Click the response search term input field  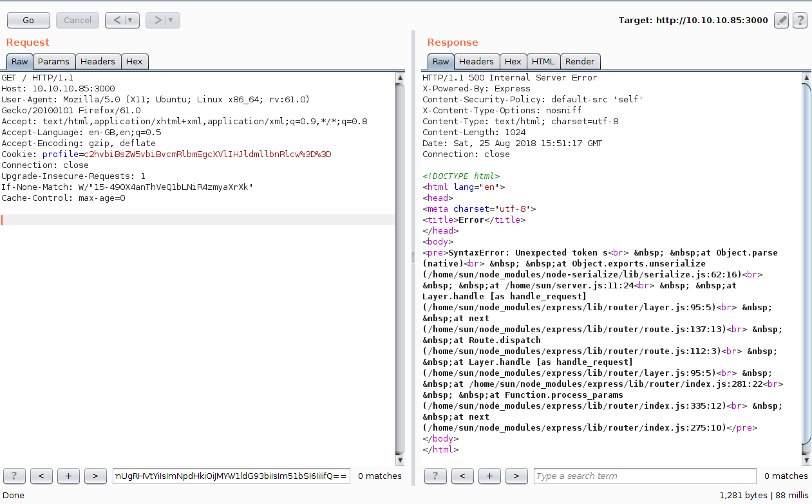click(645, 476)
